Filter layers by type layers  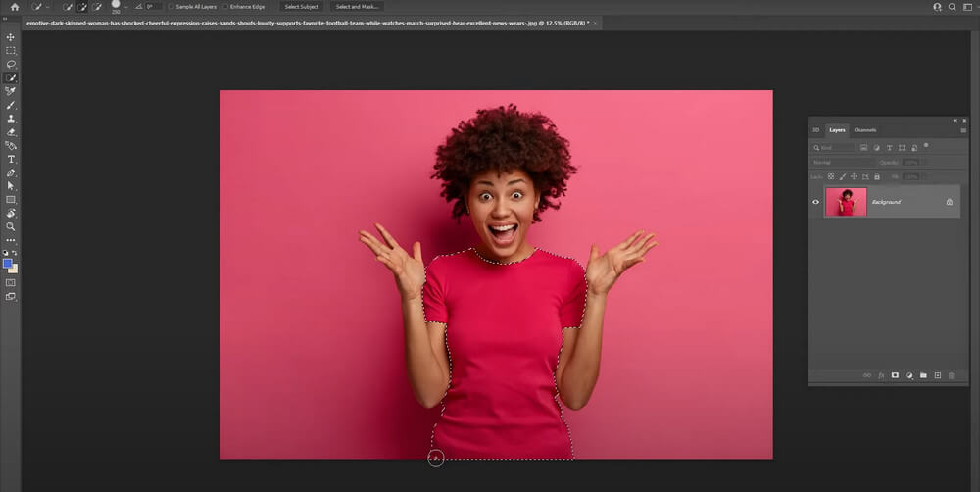point(890,148)
